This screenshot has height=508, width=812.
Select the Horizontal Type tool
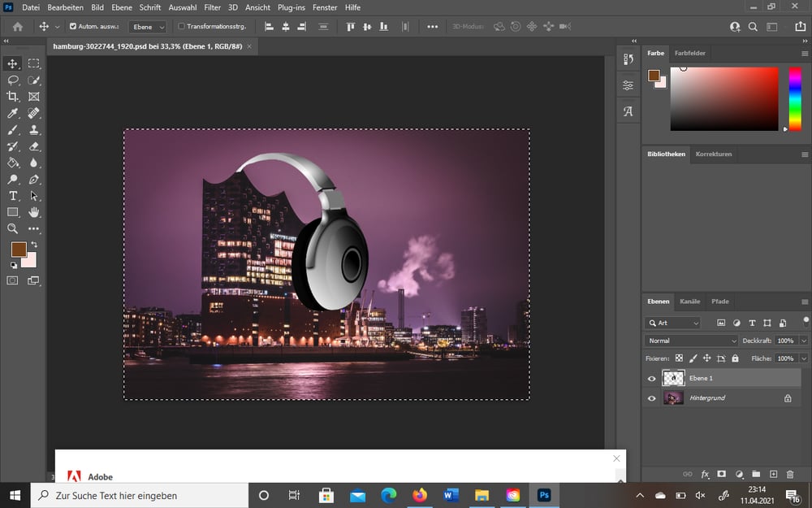point(12,196)
